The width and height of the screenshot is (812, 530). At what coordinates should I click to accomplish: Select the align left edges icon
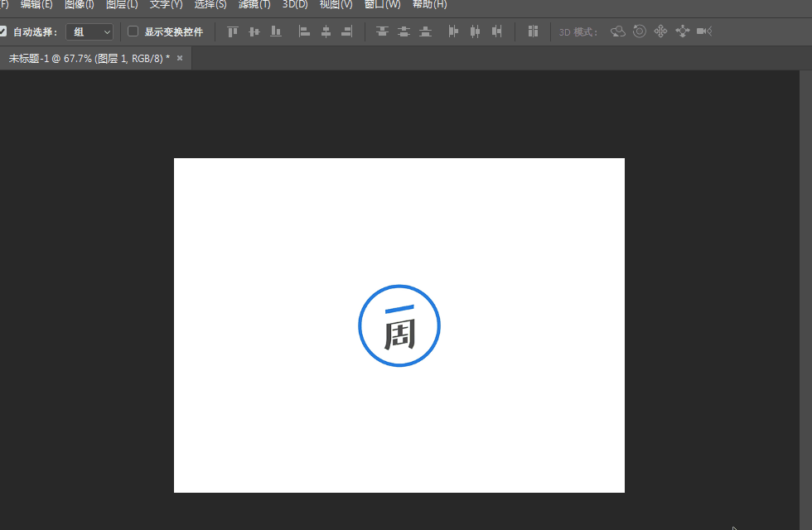click(304, 31)
